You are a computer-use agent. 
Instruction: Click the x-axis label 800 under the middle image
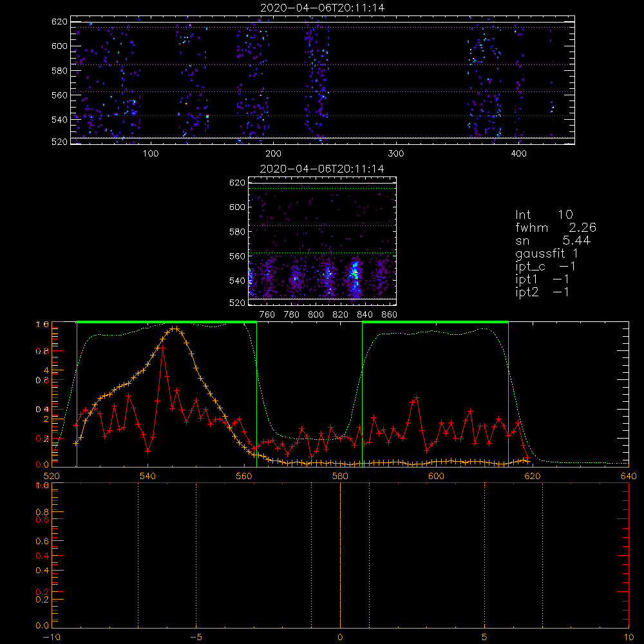316,315
